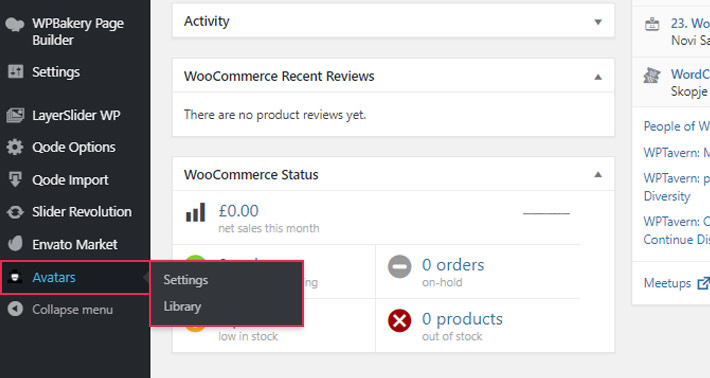Open Library in Avatars submenu
Viewport: 710px width, 378px height.
182,307
